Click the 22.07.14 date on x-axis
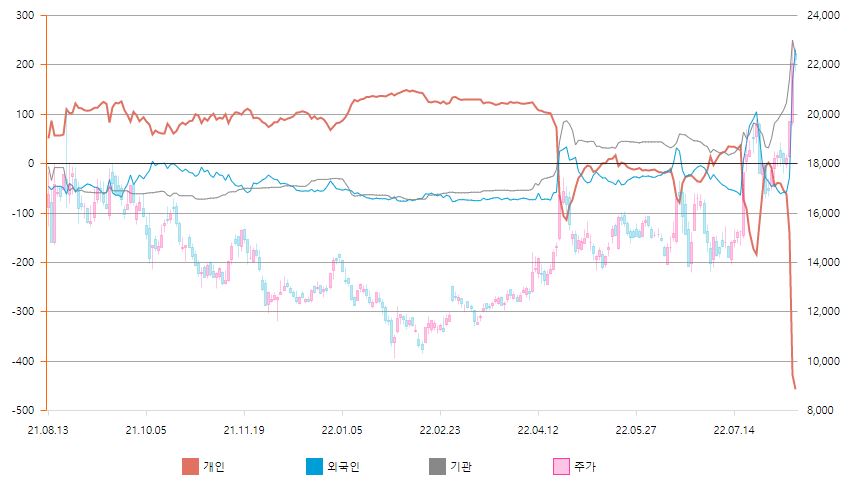Viewport: 860px width, 493px height. (x=734, y=430)
